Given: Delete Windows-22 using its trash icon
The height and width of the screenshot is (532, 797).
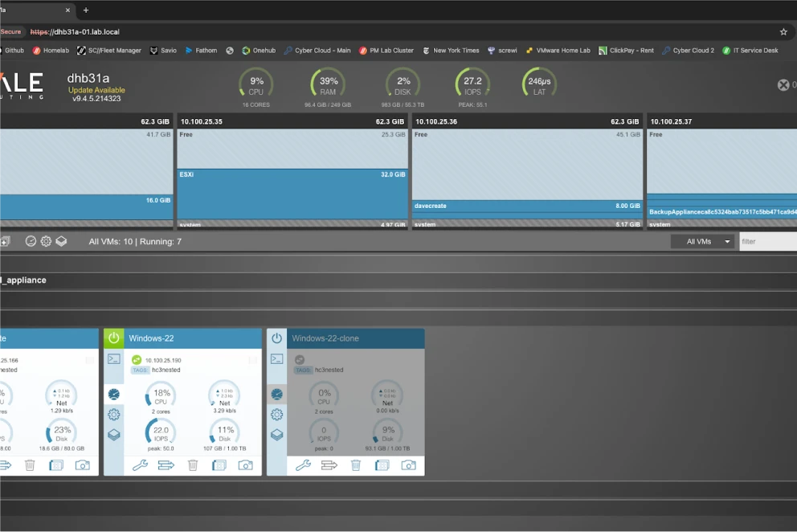Looking at the screenshot, I should (x=193, y=464).
